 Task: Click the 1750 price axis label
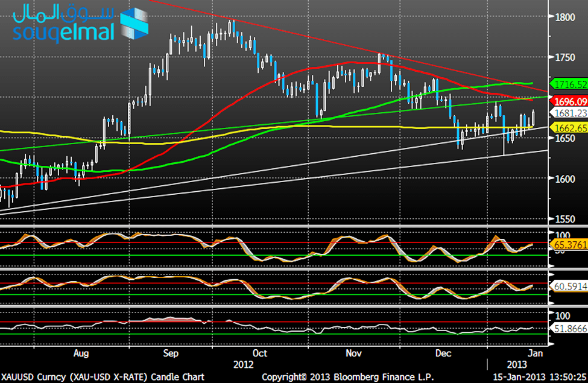[565, 57]
